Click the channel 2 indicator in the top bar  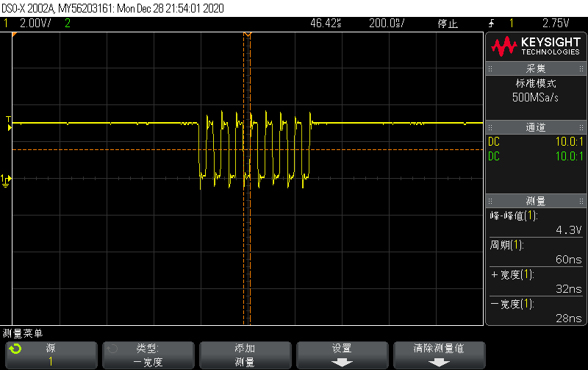point(68,24)
